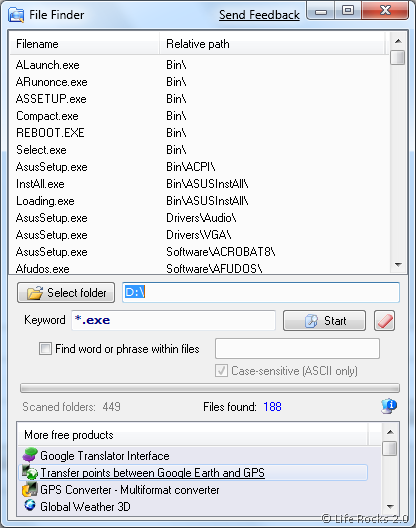
Task: Click the up arrow of results scrollbar
Action: [398, 41]
